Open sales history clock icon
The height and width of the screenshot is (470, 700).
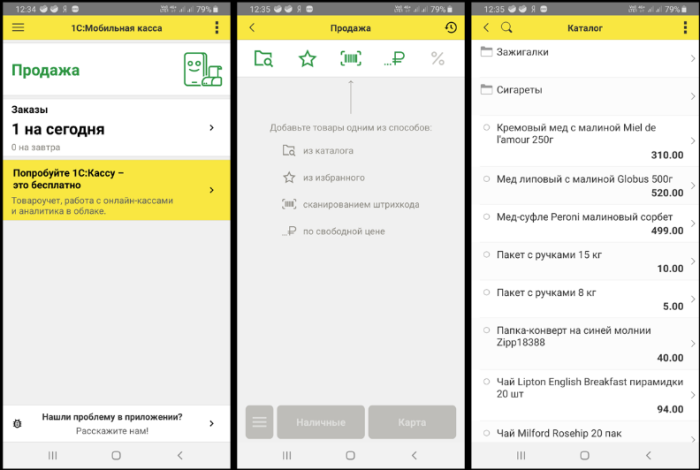pyautogui.click(x=451, y=28)
